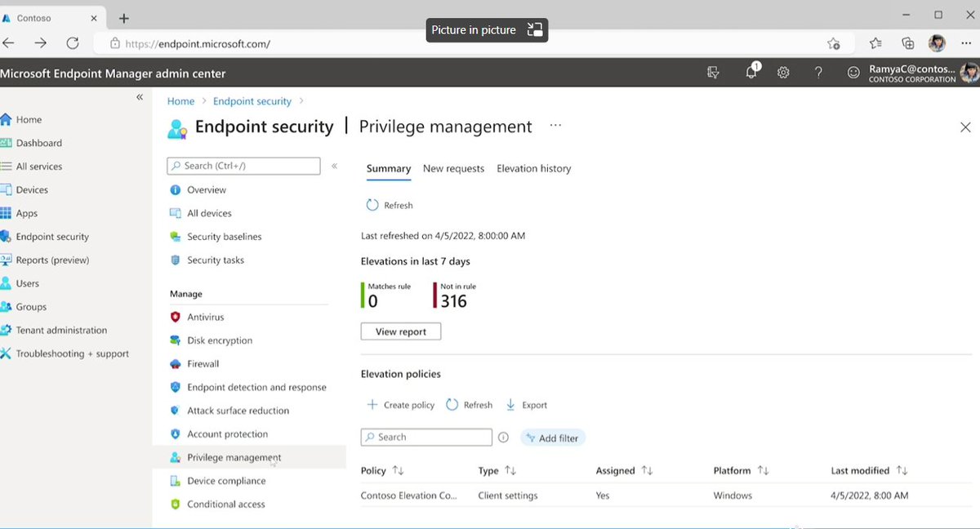The height and width of the screenshot is (529, 980).
Task: Collapse the Endpoint security submenu pane
Action: click(334, 166)
